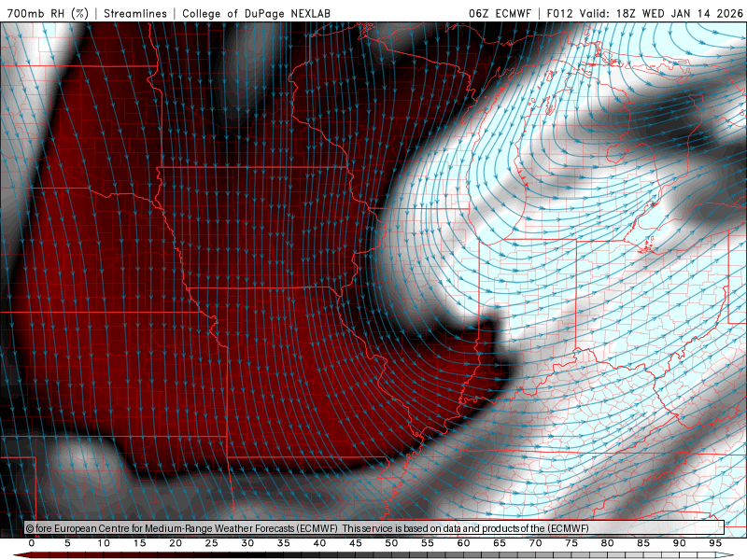The height and width of the screenshot is (560, 747).
Task: Click "Valid: 18Z WED JAN 14 2026" text
Action: [x=661, y=13]
